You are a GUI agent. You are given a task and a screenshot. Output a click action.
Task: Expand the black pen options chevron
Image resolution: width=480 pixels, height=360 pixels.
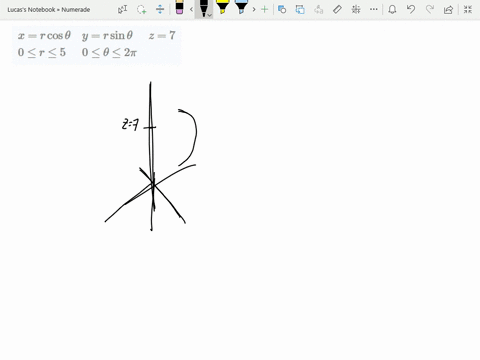[209, 15]
